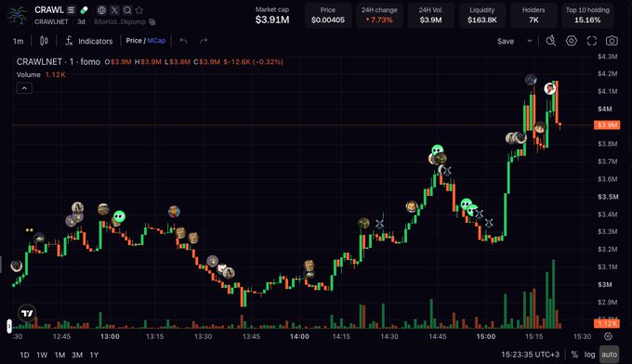Open the list icon beside CRAWL name

click(x=71, y=10)
